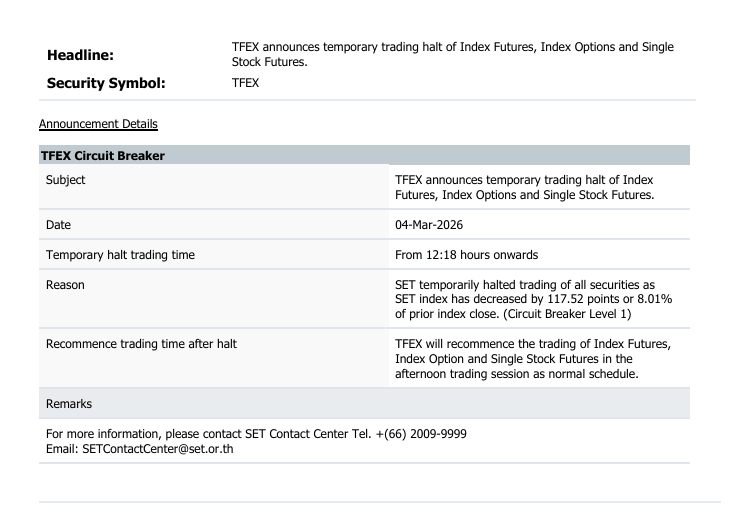Click the TFEX security symbol value
The width and height of the screenshot is (754, 514).
[x=244, y=84]
